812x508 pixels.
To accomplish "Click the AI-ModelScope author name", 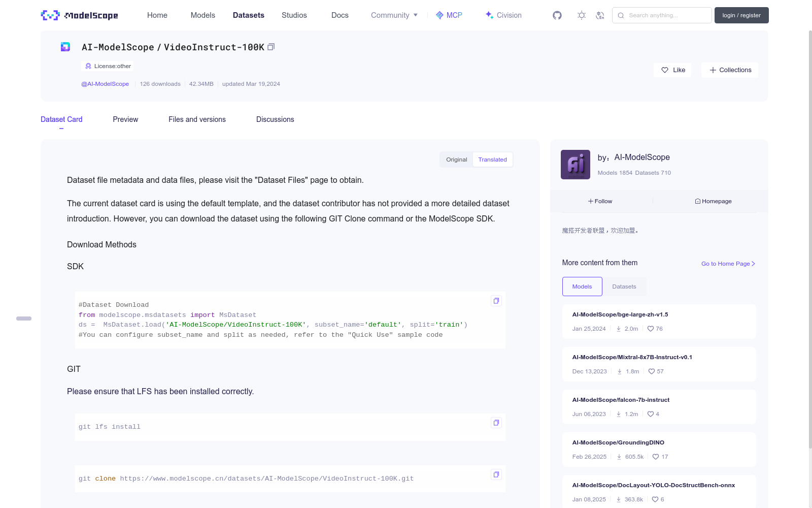I will click(642, 157).
